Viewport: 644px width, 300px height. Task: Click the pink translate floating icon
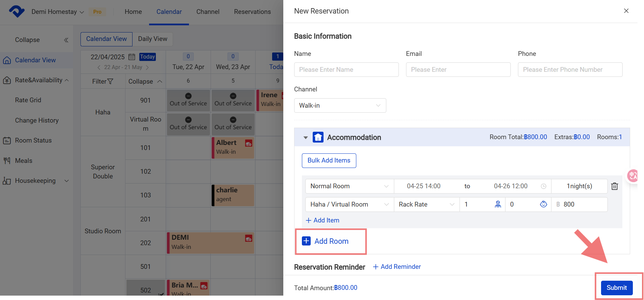click(633, 176)
